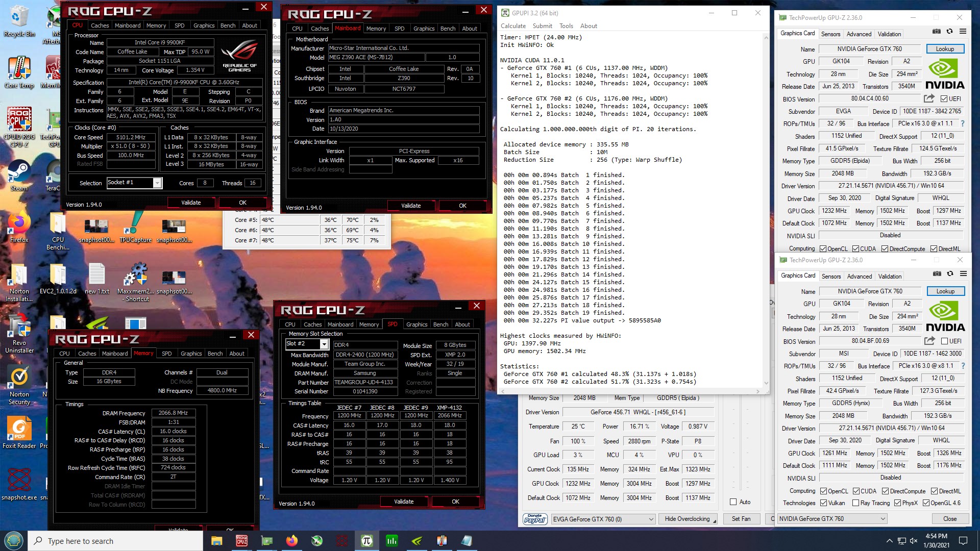Click NVIDIA icon in taskbar

click(416, 541)
